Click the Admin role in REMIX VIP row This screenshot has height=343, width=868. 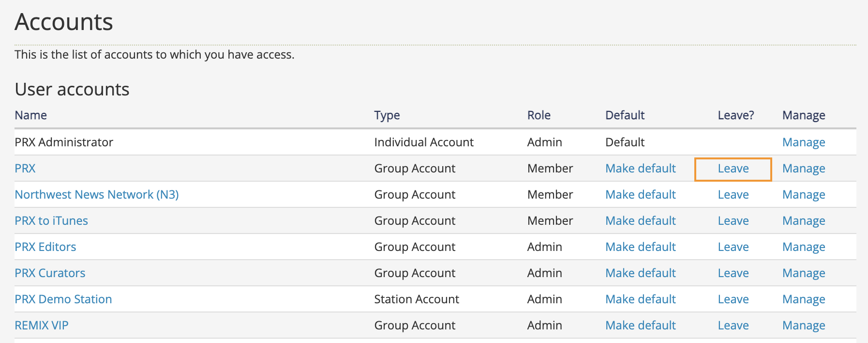(x=545, y=325)
